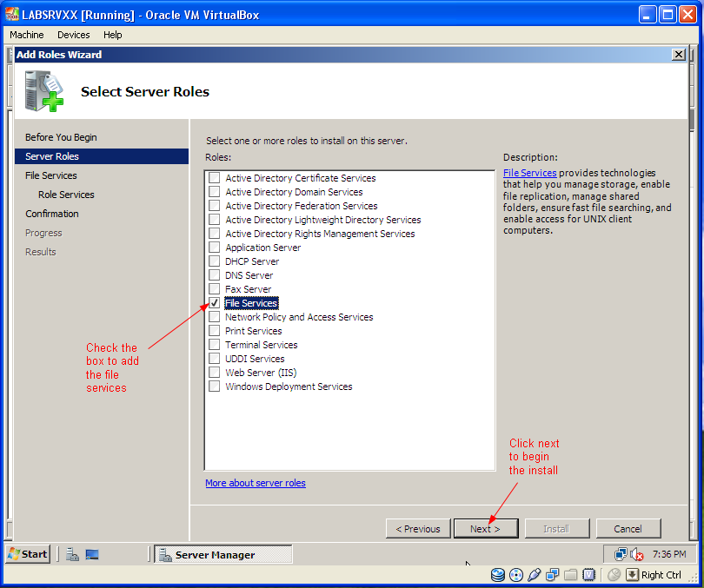Click the VirtualBox virtualization (V chip) indicator
704x588 pixels.
[x=588, y=575]
